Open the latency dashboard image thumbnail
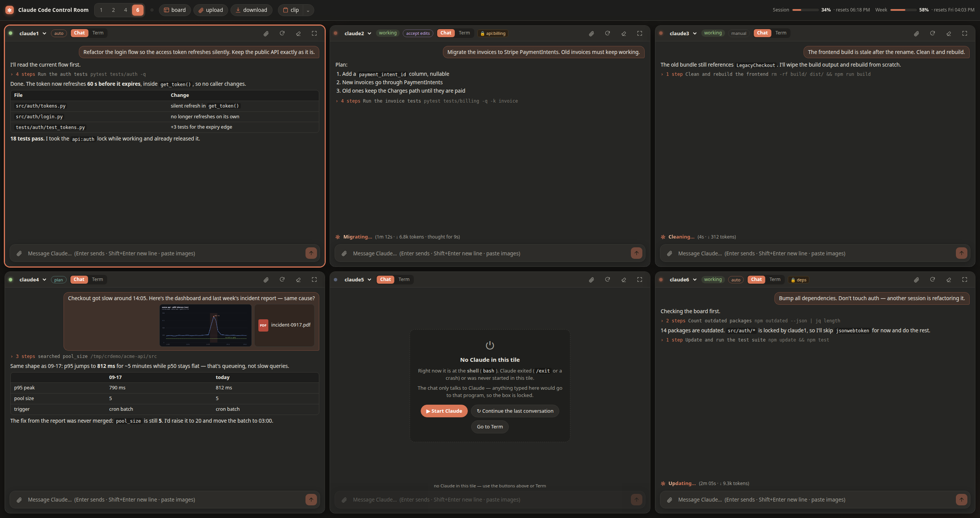 click(206, 325)
